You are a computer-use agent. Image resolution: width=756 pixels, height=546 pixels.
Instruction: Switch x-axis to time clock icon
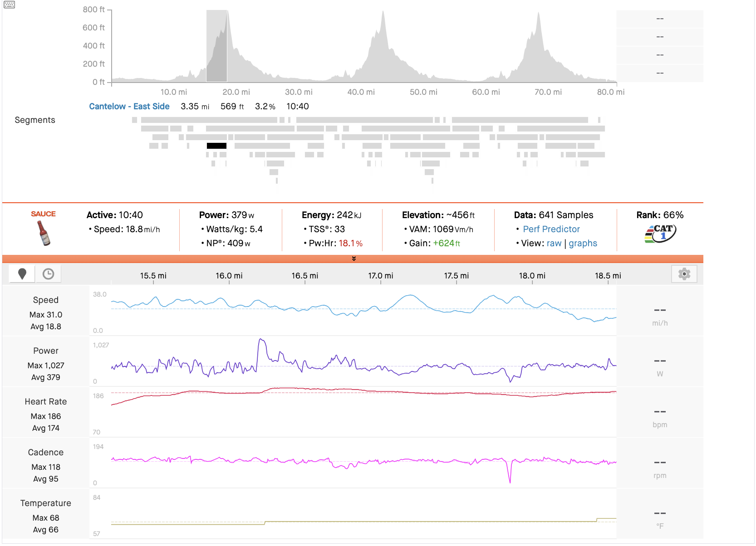48,274
